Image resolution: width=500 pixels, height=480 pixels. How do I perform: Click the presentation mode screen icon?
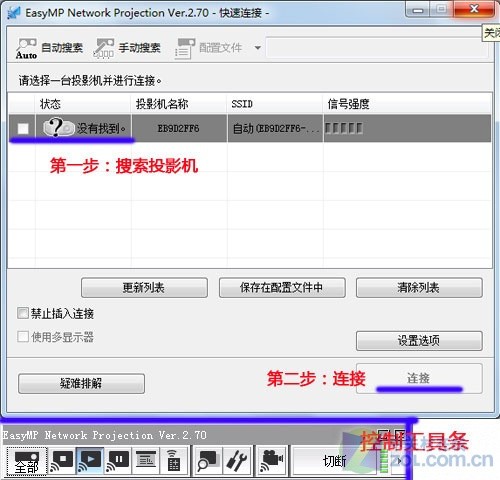146,461
